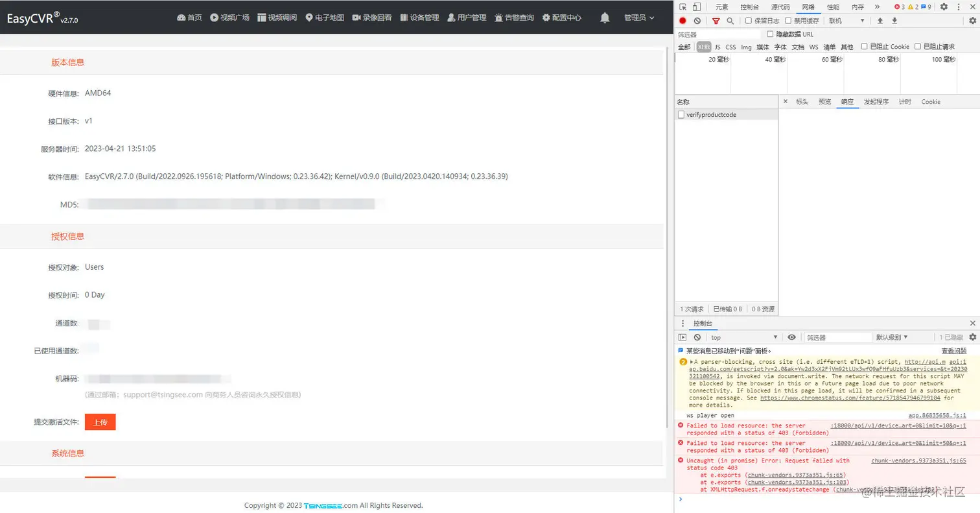Close the request details pane
This screenshot has width=980, height=513.
pyautogui.click(x=786, y=101)
